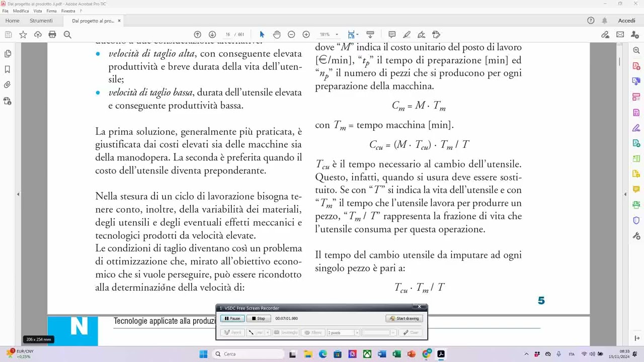Open the bookmarks side panel
Viewport: 644px width, 362px height.
(8, 69)
